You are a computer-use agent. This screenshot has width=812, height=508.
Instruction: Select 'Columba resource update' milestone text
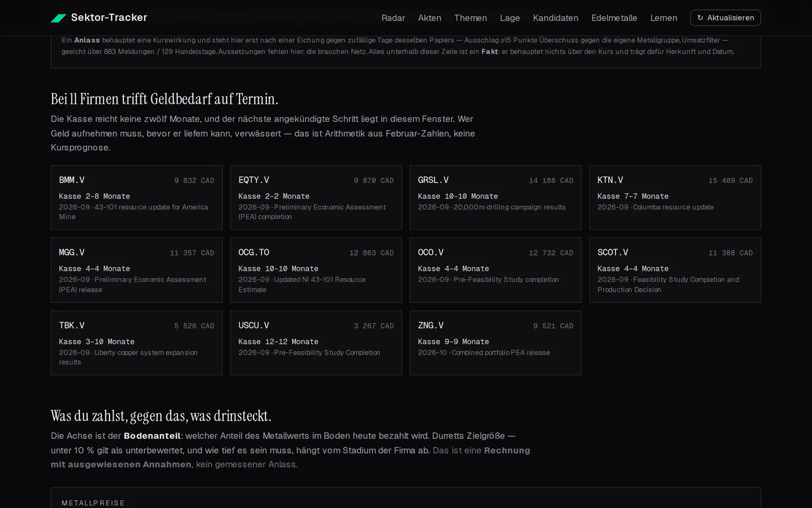point(673,207)
